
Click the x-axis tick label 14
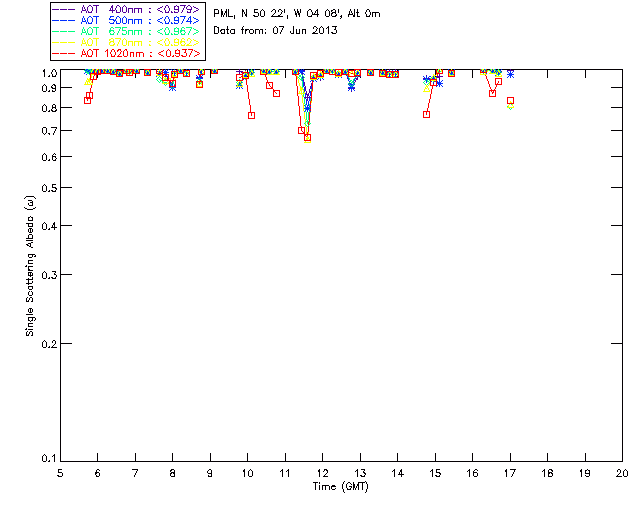(x=398, y=473)
